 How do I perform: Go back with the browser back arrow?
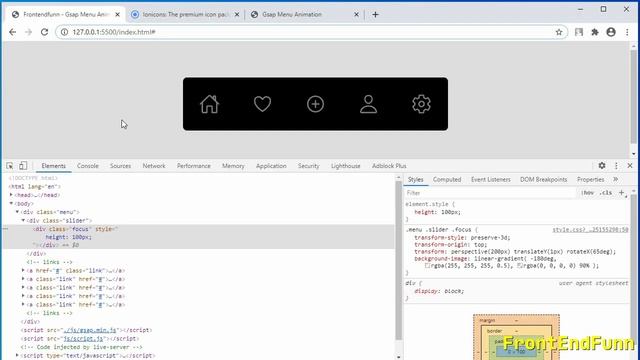pyautogui.click(x=13, y=32)
